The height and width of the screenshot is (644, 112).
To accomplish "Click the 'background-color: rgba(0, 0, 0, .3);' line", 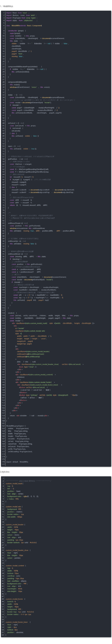I will (x=23, y=496).
